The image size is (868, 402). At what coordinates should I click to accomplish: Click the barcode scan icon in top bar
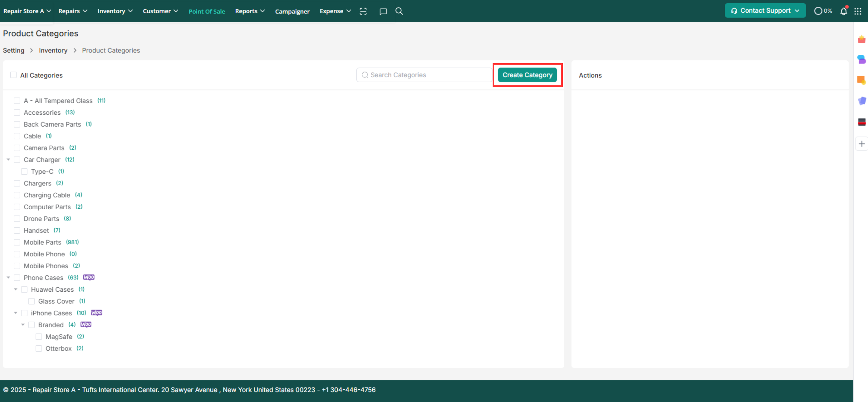click(x=363, y=11)
